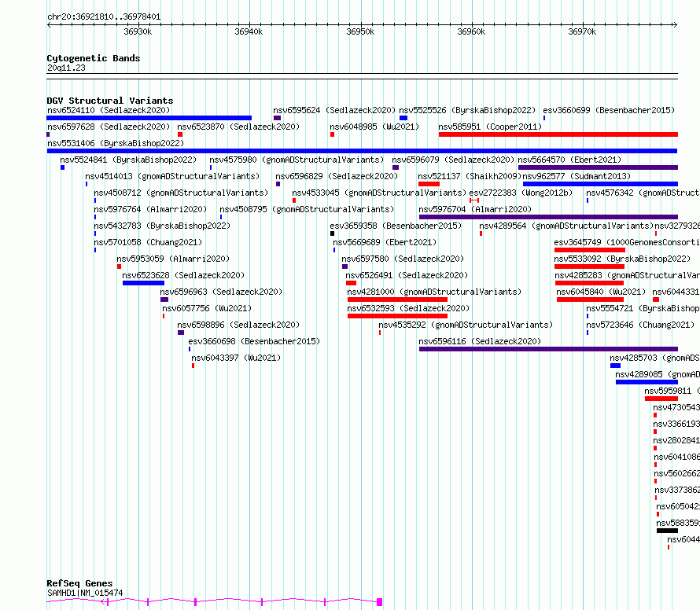Open nsv962577 (Sudmant2013) label
This screenshot has height=610, width=700.
tap(577, 176)
